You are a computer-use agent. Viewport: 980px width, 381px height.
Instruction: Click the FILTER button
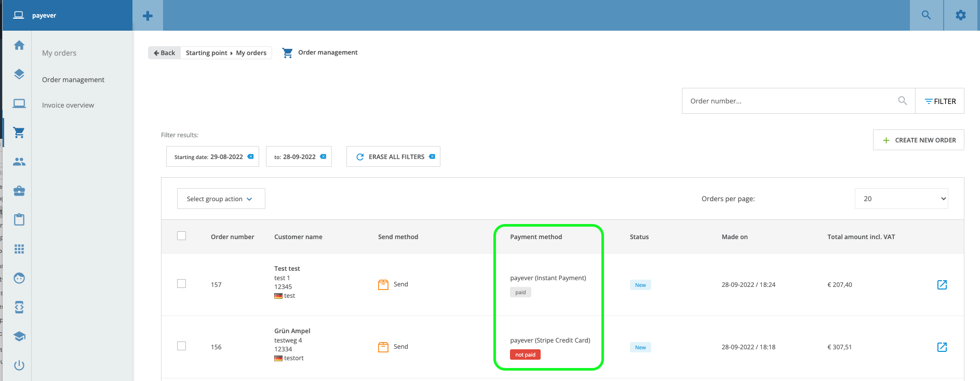[940, 101]
